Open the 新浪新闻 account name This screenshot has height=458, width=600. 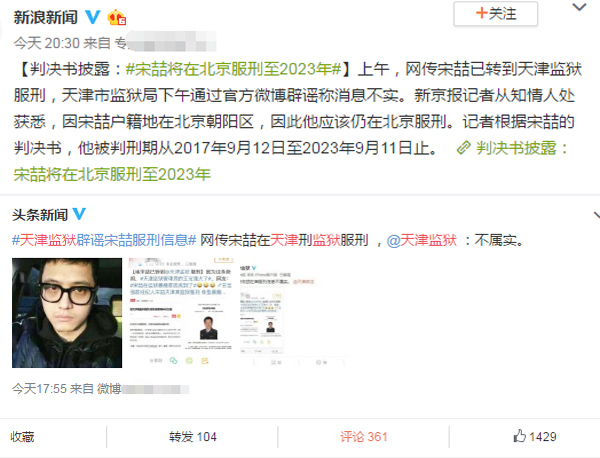[46, 17]
